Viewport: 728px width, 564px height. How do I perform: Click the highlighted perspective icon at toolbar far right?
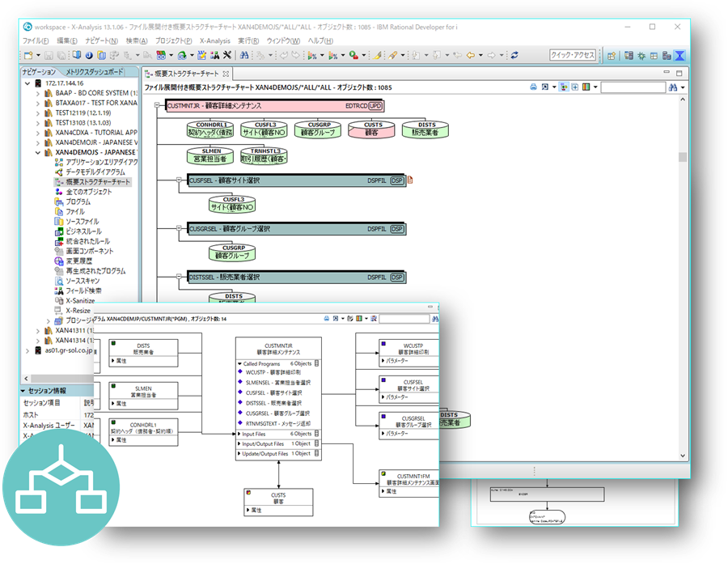(679, 56)
